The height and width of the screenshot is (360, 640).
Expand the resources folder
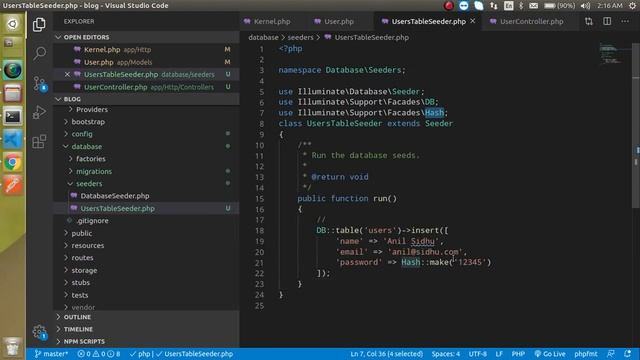(x=88, y=245)
